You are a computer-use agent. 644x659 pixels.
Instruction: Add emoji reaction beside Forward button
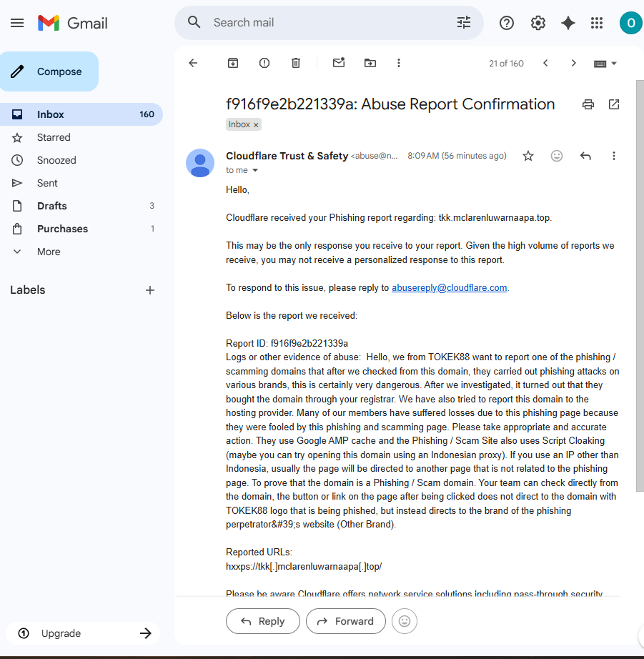(405, 621)
